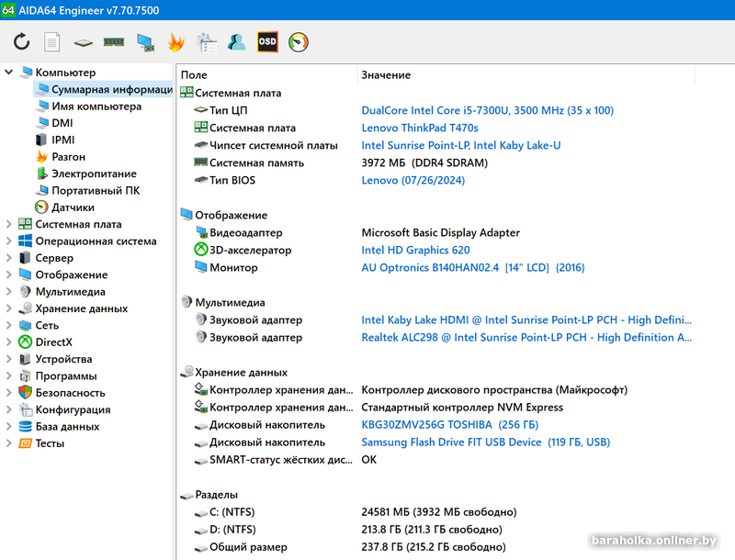This screenshot has width=735, height=560.
Task: Open the KBG30ZMV256G TOSHIBA drive link
Action: tap(449, 425)
